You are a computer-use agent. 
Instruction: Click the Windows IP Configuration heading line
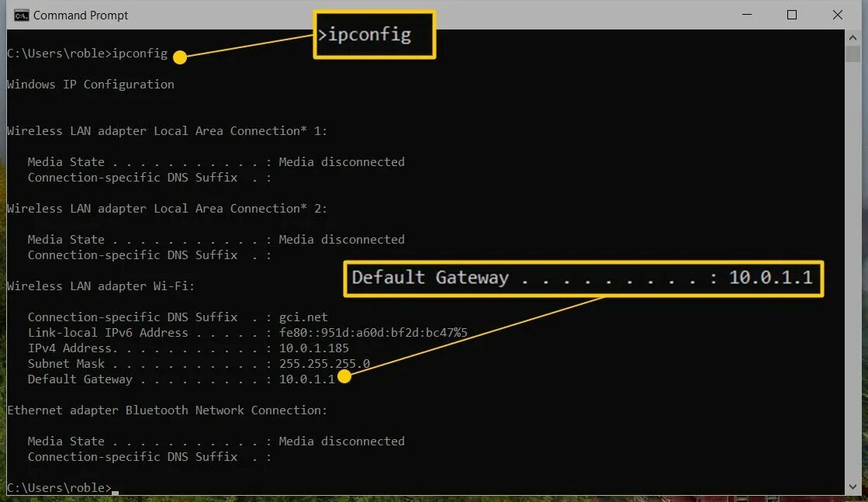coord(90,85)
